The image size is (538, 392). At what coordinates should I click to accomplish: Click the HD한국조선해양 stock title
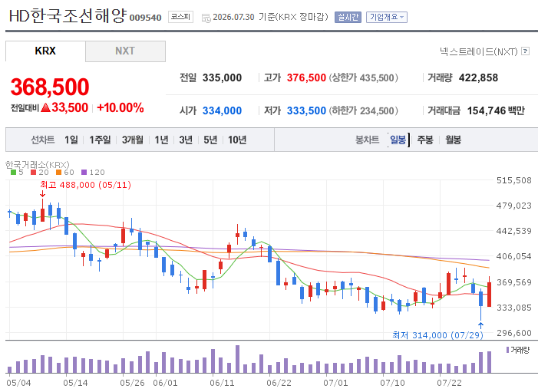pos(68,16)
